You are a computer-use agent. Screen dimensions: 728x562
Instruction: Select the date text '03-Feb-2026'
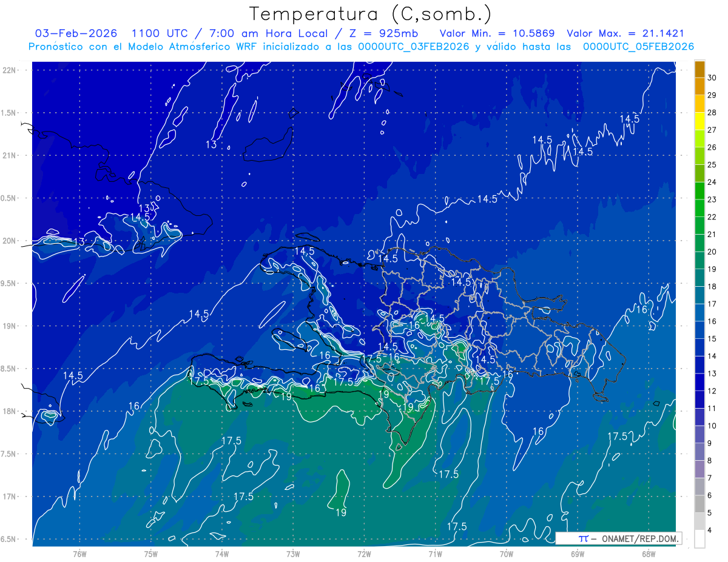[76, 33]
